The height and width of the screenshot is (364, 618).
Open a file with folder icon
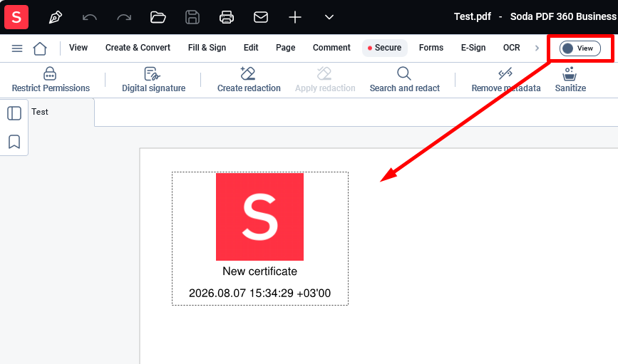coord(158,17)
